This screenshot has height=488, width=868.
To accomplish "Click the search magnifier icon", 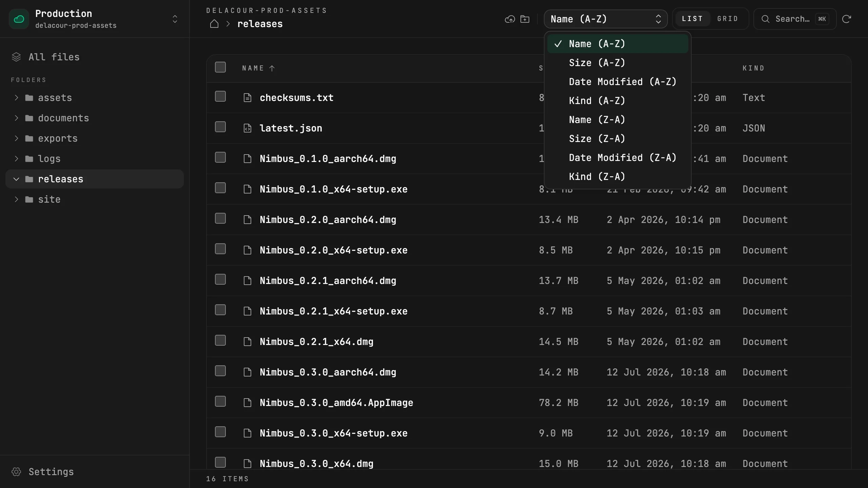I will click(x=765, y=19).
